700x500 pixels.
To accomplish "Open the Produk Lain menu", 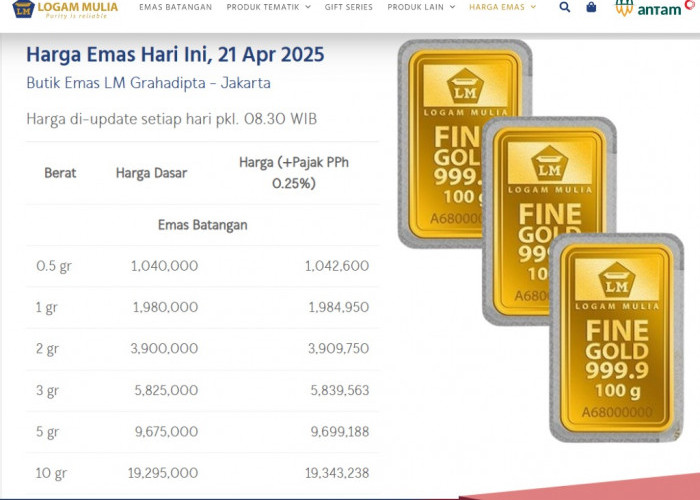I will [x=416, y=7].
